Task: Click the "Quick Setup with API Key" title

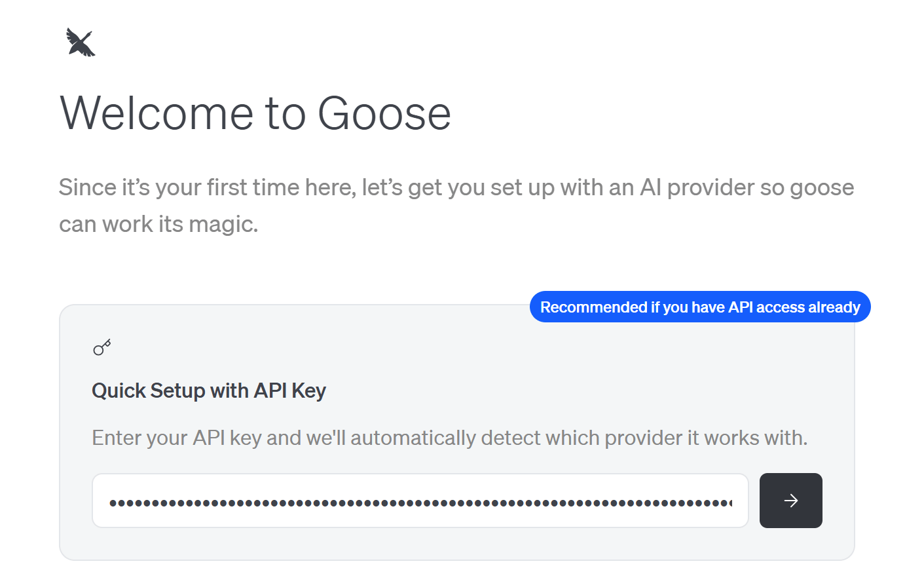Action: tap(209, 391)
